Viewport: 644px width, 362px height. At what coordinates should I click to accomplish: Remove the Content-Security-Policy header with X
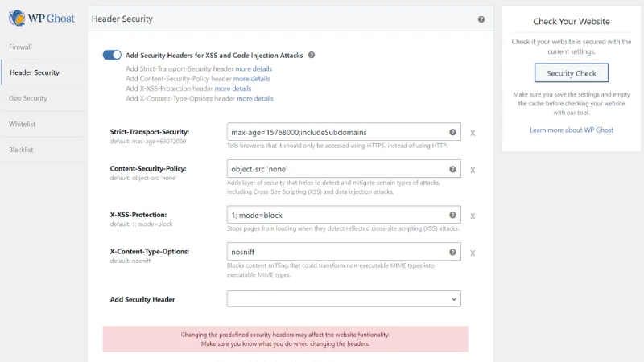pos(473,171)
